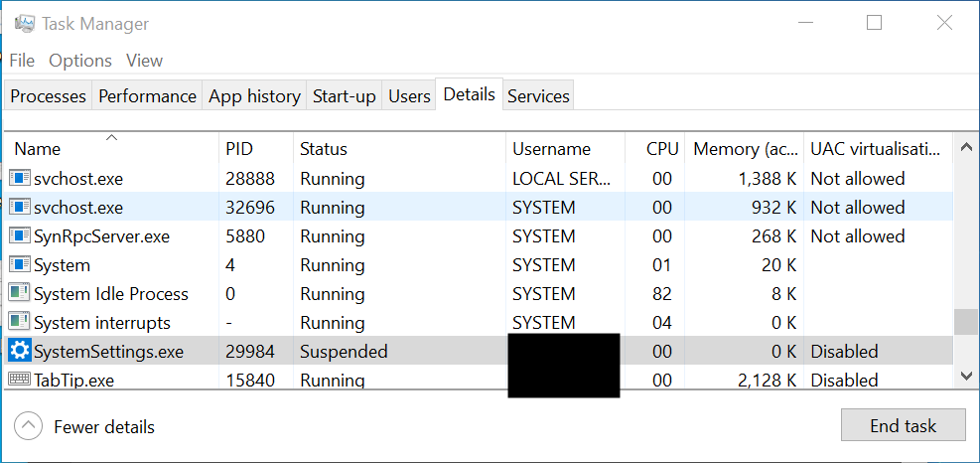
Task: Sort by the CPU column header
Action: pyautogui.click(x=655, y=149)
